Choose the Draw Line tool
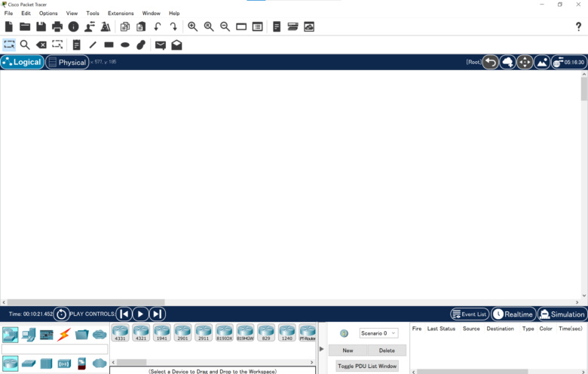Image resolution: width=588 pixels, height=374 pixels. point(93,45)
